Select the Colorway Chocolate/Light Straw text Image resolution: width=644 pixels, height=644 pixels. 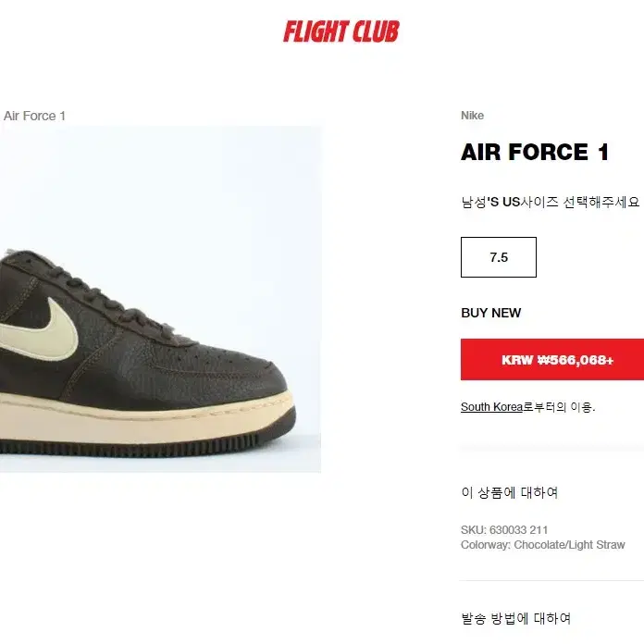coord(542,545)
